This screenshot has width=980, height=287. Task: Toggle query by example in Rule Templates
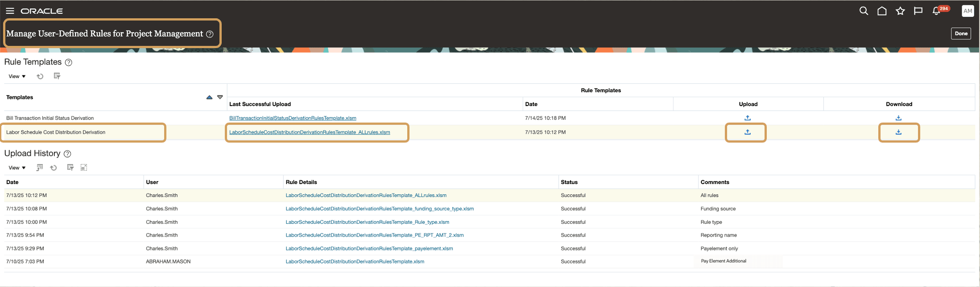pyautogui.click(x=57, y=76)
